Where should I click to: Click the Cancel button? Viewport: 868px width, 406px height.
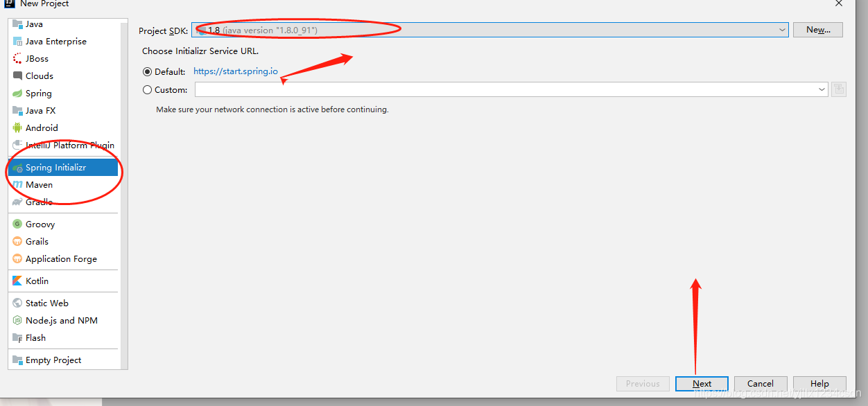[760, 384]
